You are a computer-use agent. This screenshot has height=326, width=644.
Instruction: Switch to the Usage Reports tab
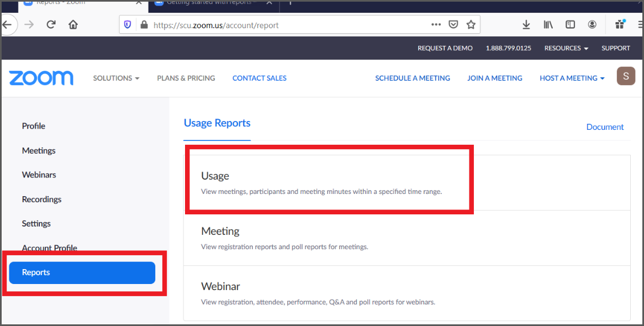coord(217,123)
